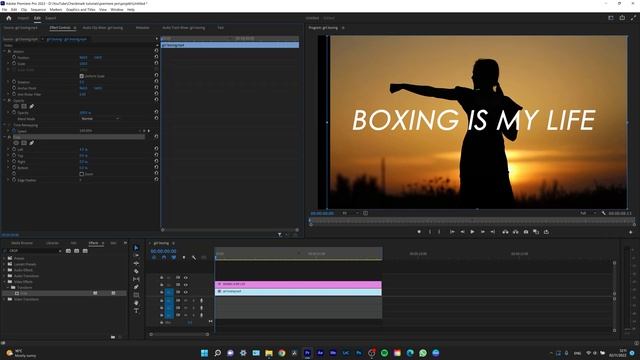Image resolution: width=640 pixels, height=360 pixels.
Task: Toggle Scale animation stopwatch
Action: (x=14, y=63)
